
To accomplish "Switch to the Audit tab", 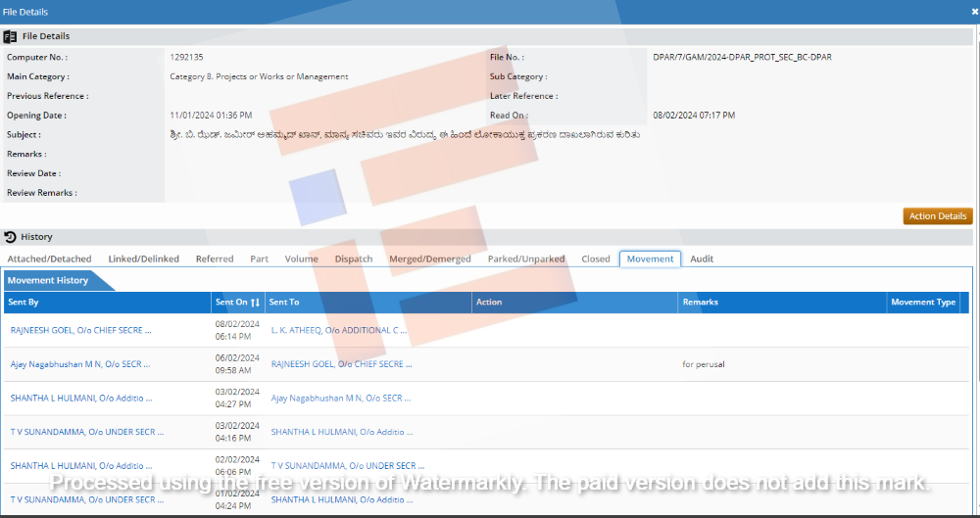I will tap(702, 259).
